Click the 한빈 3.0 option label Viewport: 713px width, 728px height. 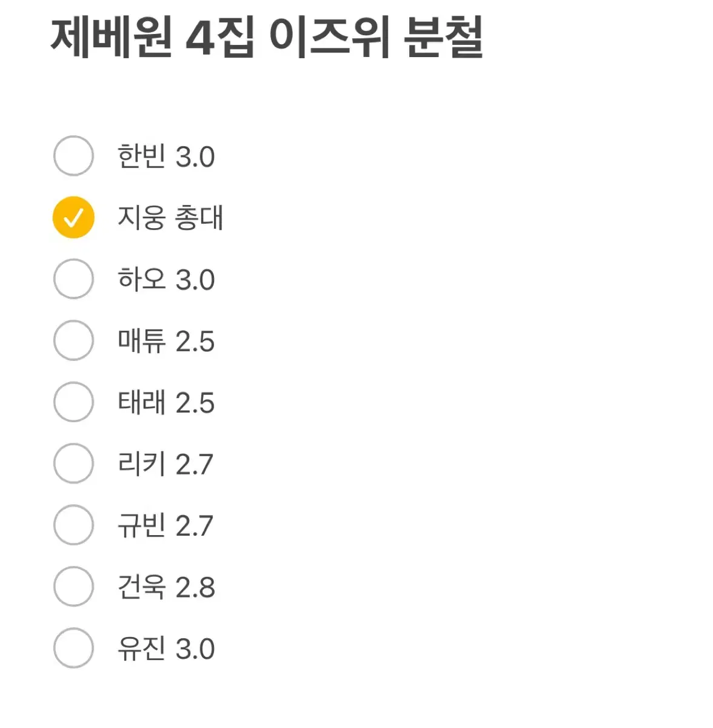tap(166, 157)
